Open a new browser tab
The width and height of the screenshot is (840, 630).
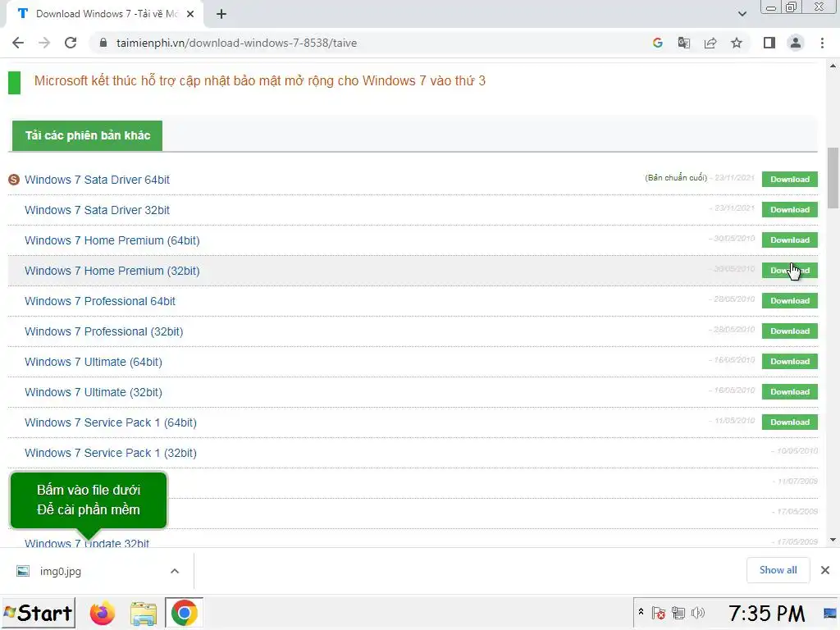[x=221, y=14]
